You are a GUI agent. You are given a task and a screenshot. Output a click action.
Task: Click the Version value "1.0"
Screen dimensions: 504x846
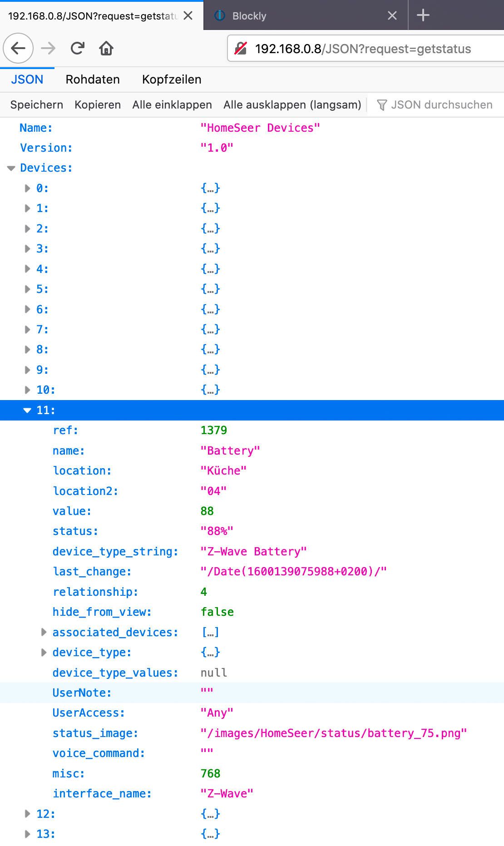(x=217, y=148)
